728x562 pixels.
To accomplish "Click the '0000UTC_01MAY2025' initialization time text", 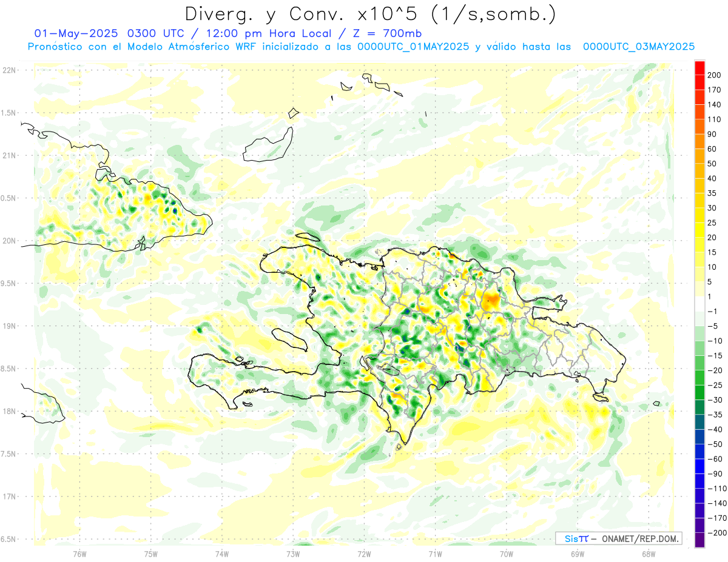I will [413, 47].
